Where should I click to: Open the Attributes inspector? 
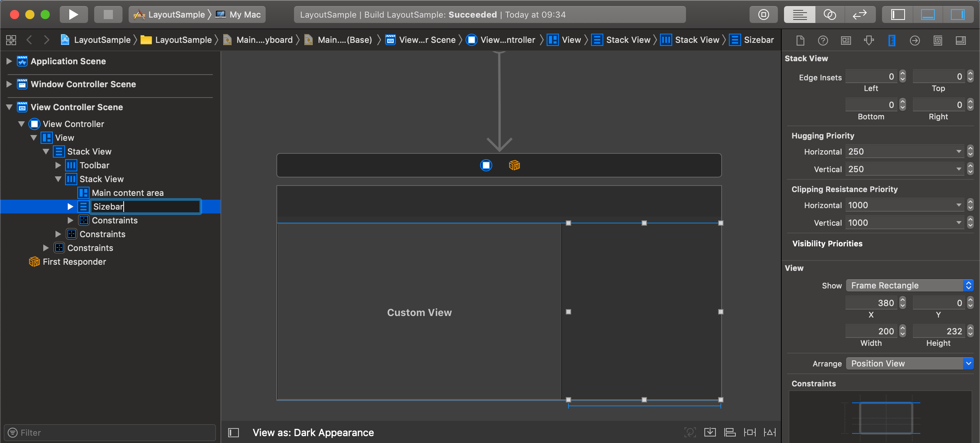tap(869, 40)
